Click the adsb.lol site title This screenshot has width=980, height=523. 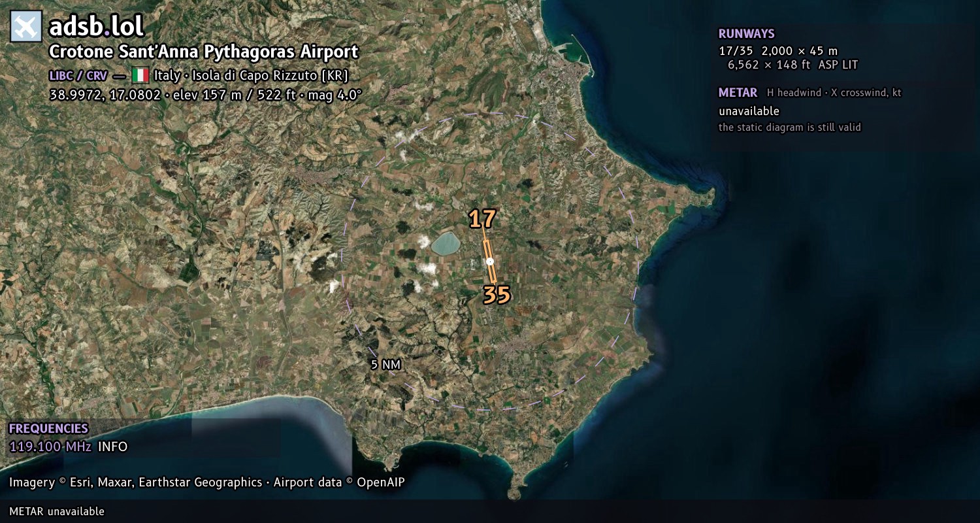(x=96, y=27)
